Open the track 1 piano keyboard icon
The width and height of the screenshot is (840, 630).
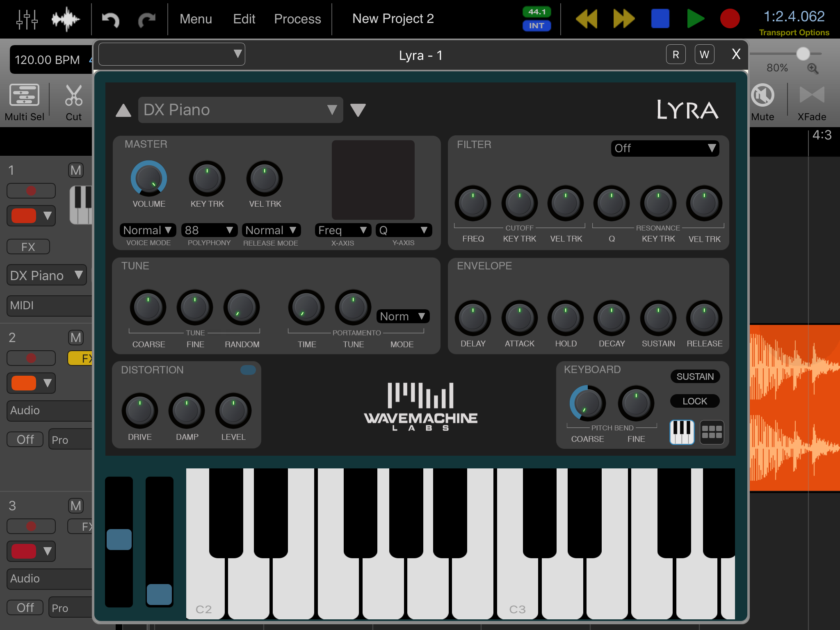pyautogui.click(x=81, y=205)
